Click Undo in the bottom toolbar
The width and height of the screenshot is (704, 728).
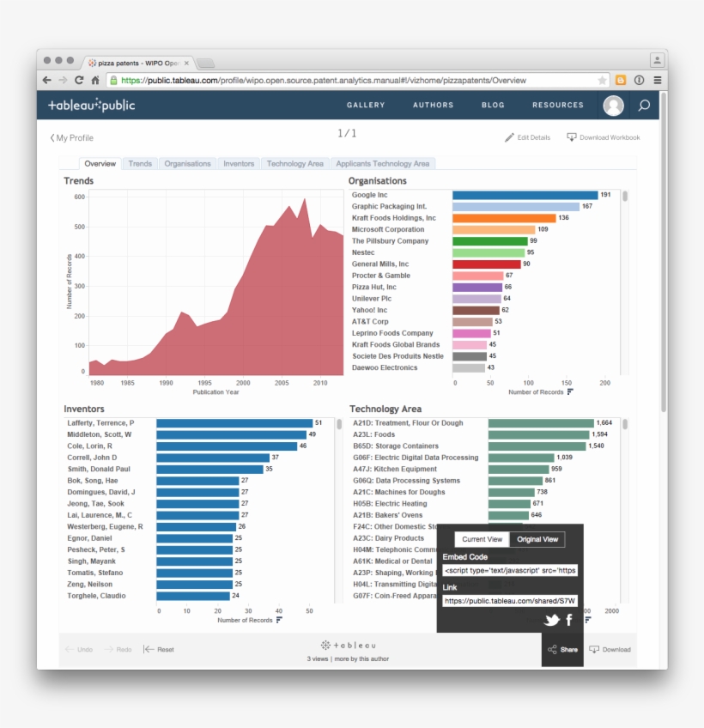(79, 650)
